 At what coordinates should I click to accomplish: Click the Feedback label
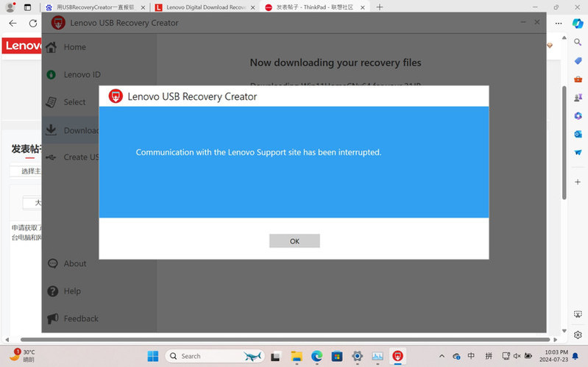(81, 318)
